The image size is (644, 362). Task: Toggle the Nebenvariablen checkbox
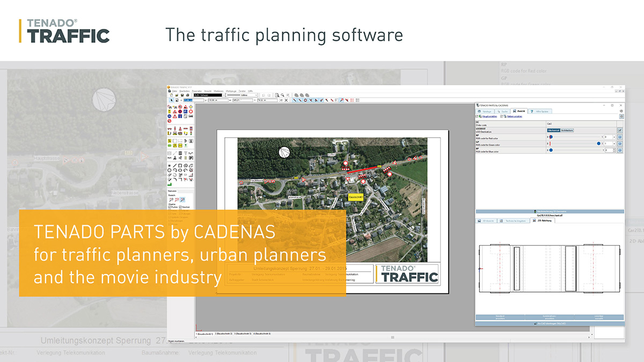(501, 116)
